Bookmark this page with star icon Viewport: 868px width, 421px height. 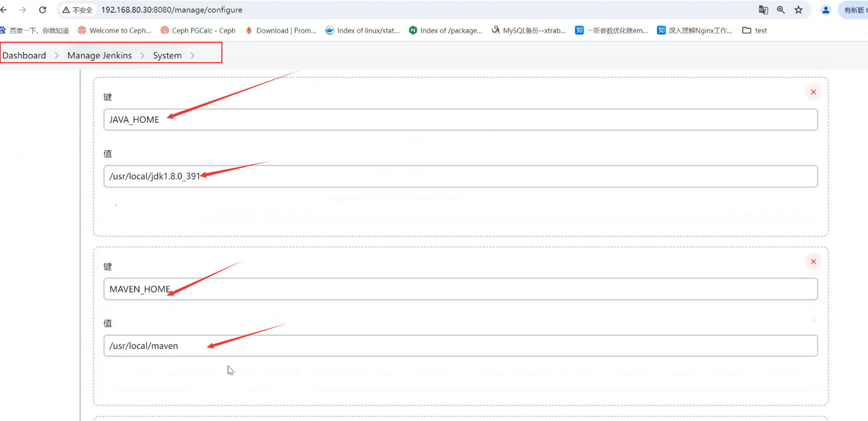tap(799, 10)
